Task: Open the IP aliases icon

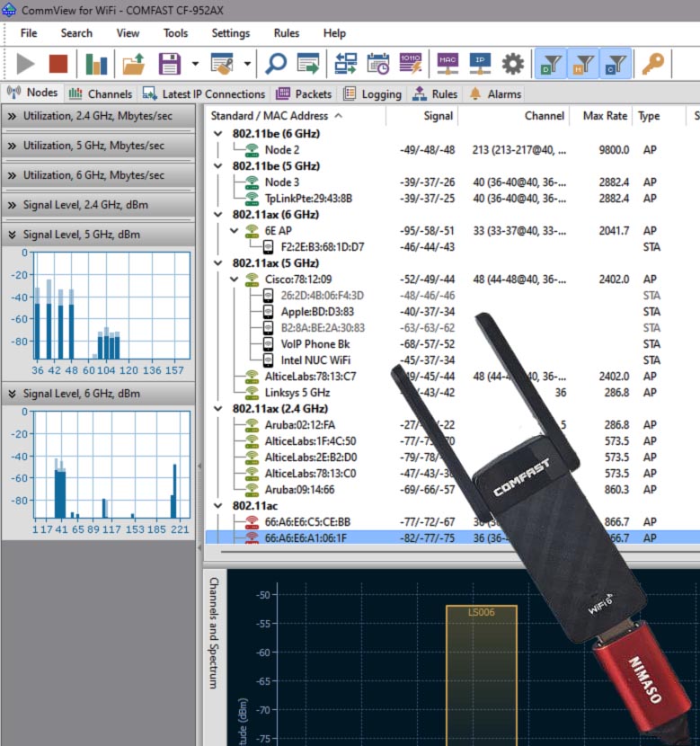Action: tap(480, 64)
